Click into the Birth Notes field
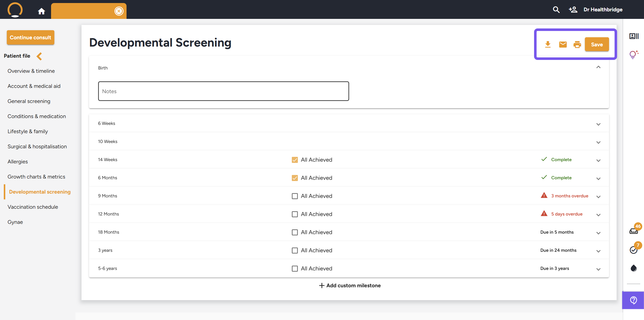 pos(223,91)
